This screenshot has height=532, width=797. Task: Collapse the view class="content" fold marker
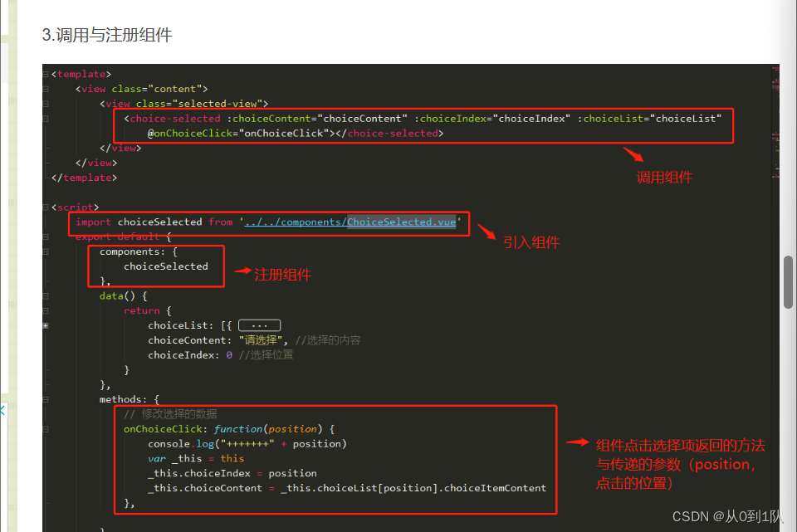pyautogui.click(x=46, y=89)
